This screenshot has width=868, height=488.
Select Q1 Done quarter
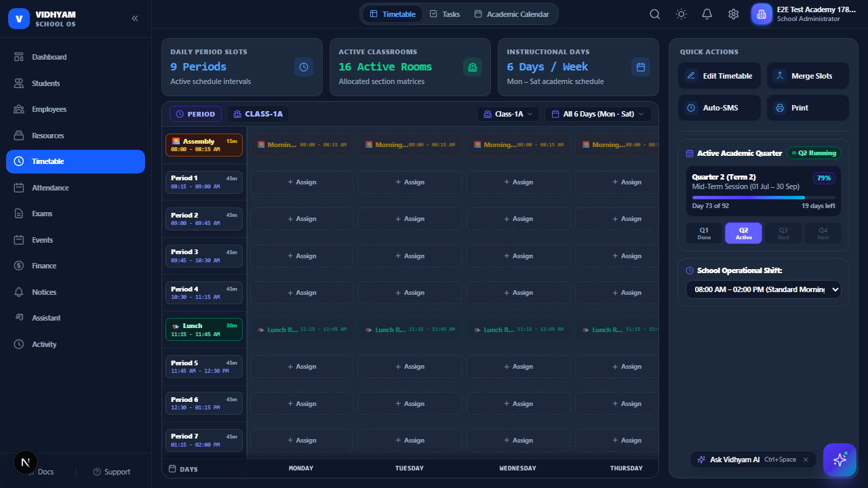[704, 233]
